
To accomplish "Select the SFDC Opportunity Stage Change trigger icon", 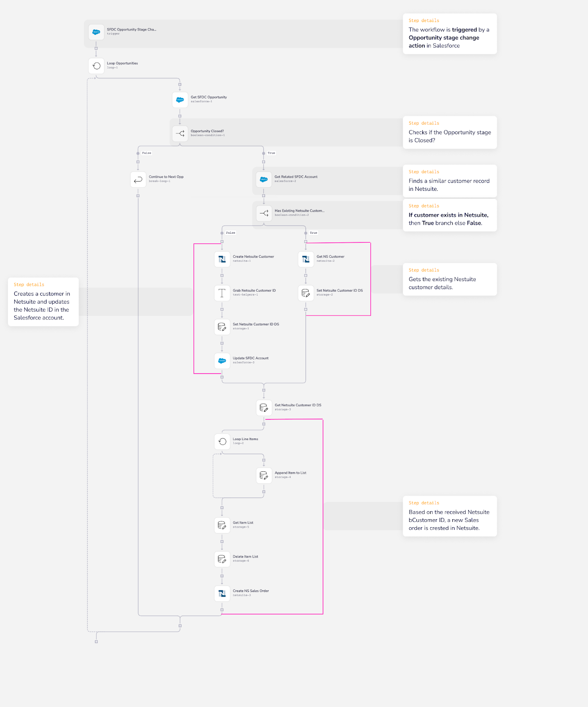I will [96, 32].
